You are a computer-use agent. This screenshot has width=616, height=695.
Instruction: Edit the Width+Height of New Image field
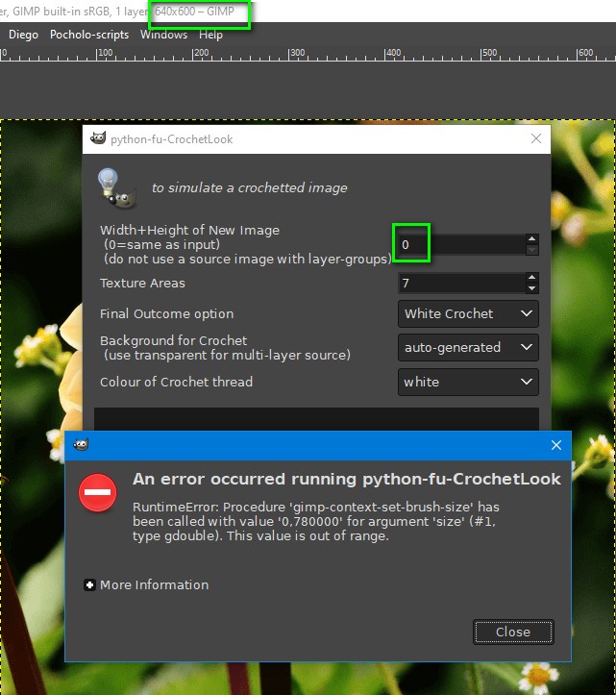461,244
